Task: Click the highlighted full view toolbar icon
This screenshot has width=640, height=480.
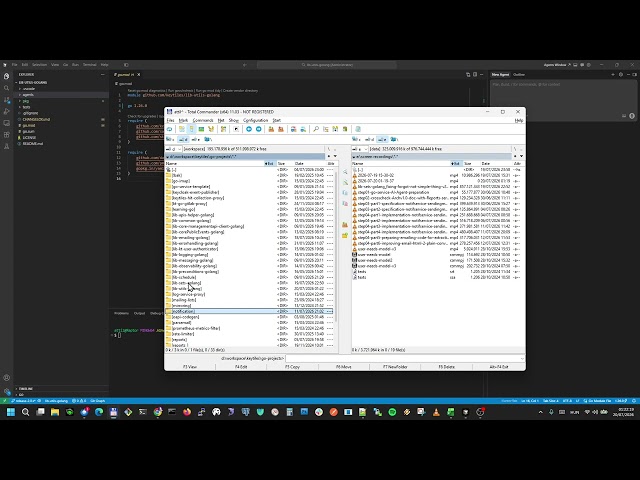Action: click(x=191, y=129)
